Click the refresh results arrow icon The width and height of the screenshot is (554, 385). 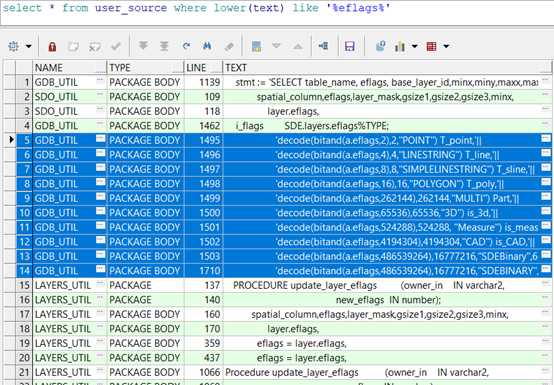[186, 46]
